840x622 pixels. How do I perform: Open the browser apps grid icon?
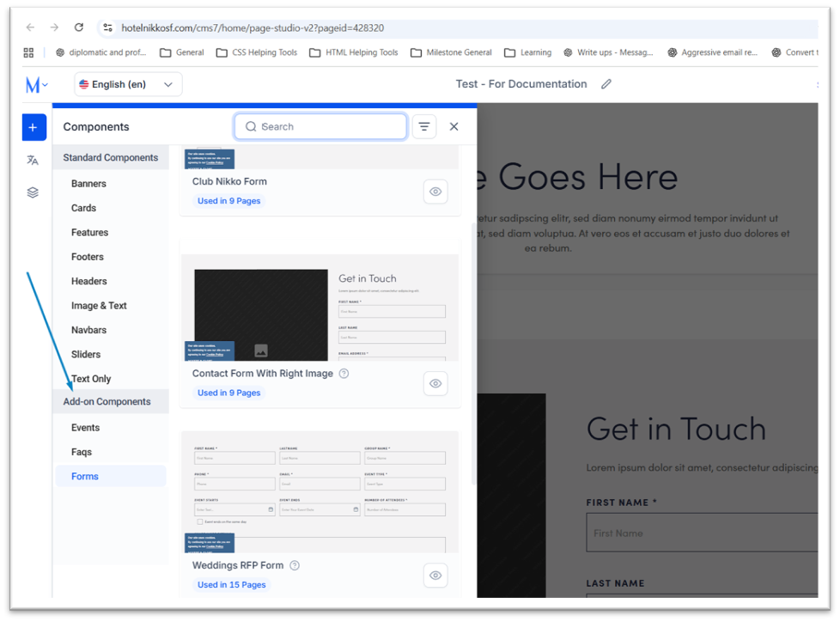29,52
